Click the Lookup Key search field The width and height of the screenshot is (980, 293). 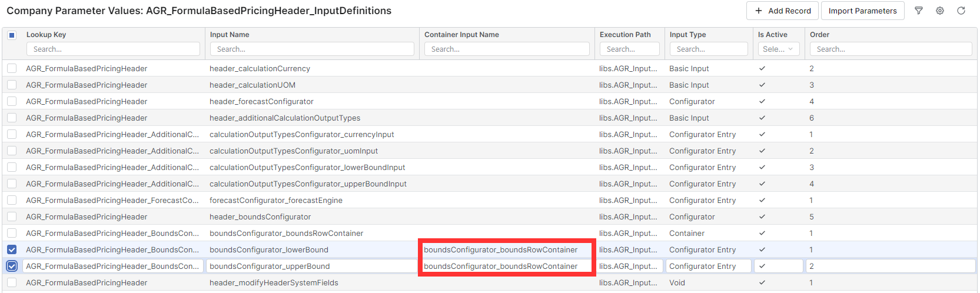[x=113, y=49]
